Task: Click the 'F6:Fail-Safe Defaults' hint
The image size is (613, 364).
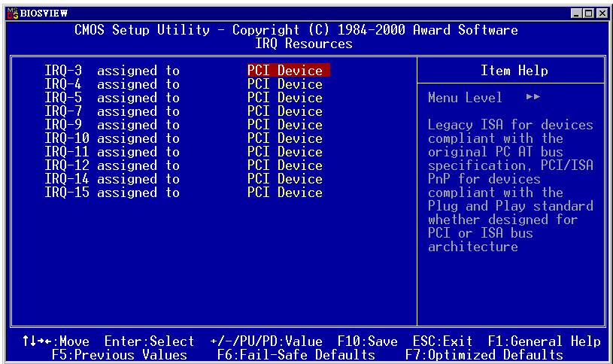Action: 296,355
